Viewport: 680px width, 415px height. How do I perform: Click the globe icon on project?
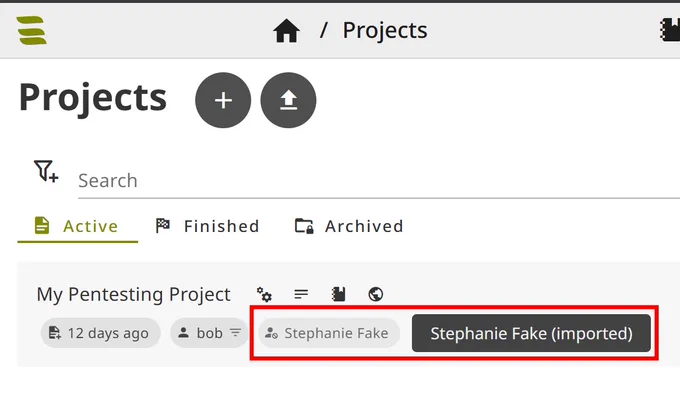[376, 294]
